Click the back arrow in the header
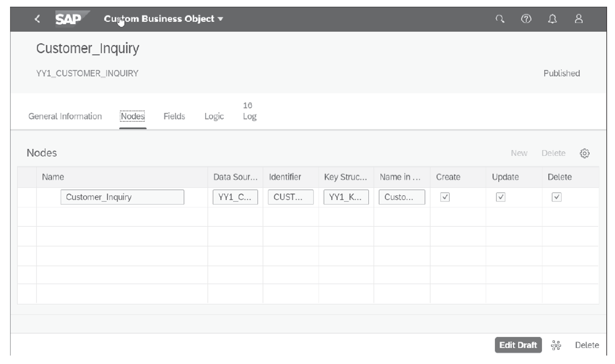 (x=37, y=19)
